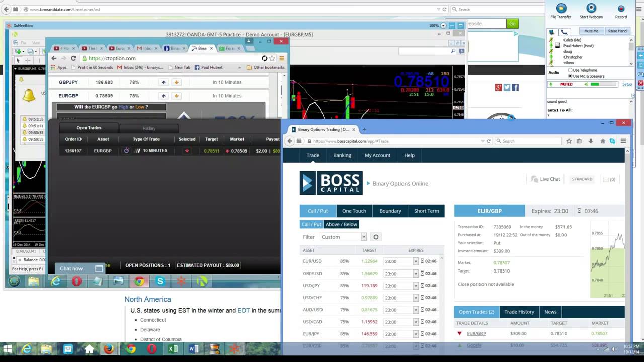Click the speaker icon next to volume bar
644x362 pixels.
pyautogui.click(x=586, y=84)
